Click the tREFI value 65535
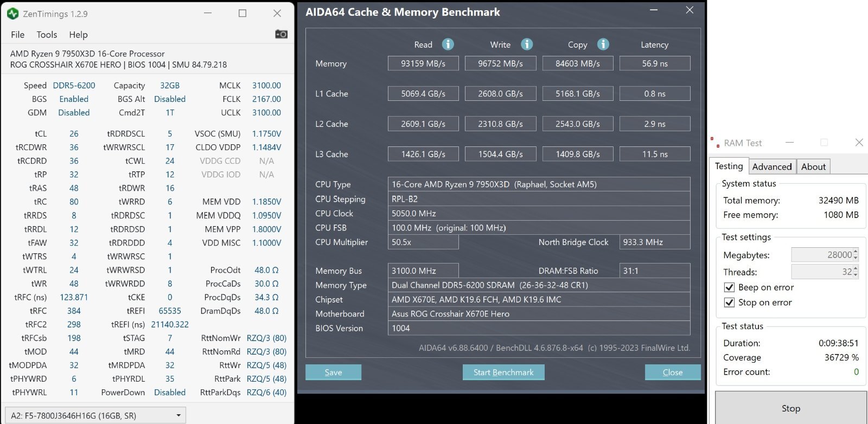 click(170, 311)
